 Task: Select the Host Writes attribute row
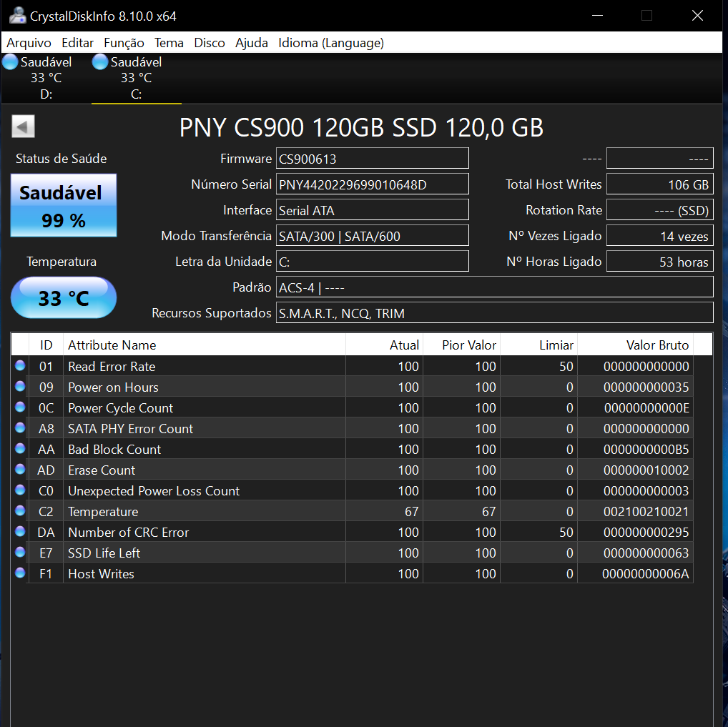click(x=353, y=573)
